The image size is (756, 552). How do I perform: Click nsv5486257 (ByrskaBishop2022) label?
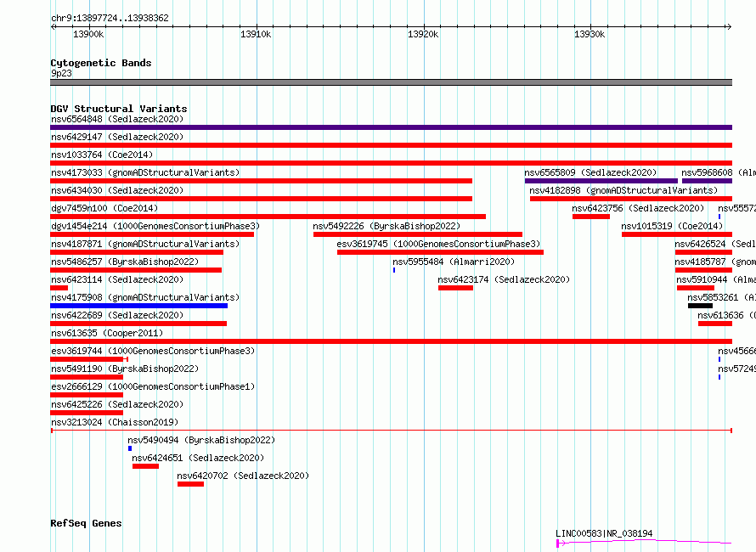(x=125, y=262)
